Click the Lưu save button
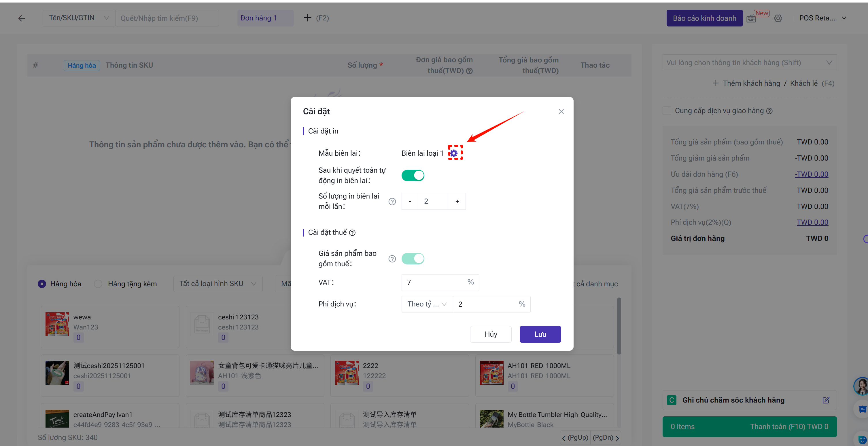The width and height of the screenshot is (868, 446). click(540, 334)
